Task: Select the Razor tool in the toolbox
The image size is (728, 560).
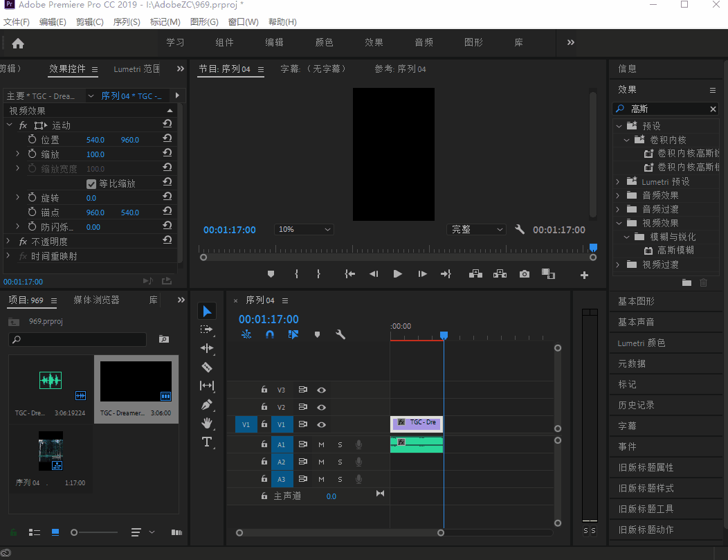Action: tap(207, 367)
